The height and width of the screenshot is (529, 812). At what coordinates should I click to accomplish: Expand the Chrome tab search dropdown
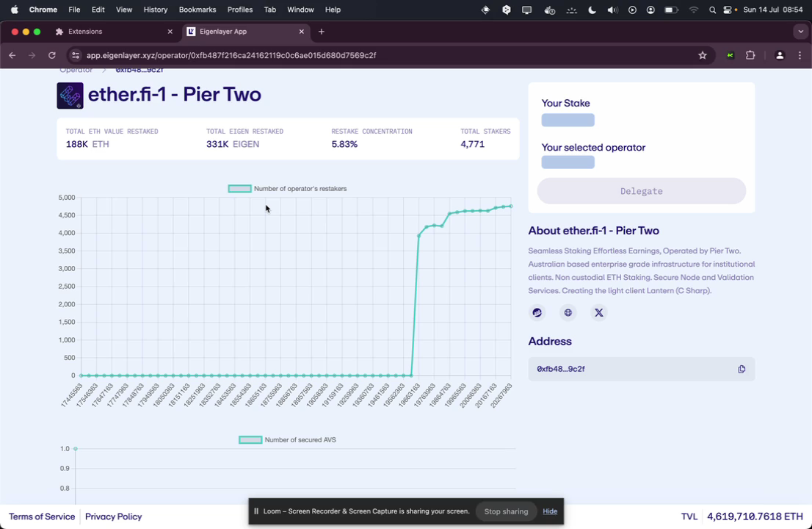pos(800,32)
